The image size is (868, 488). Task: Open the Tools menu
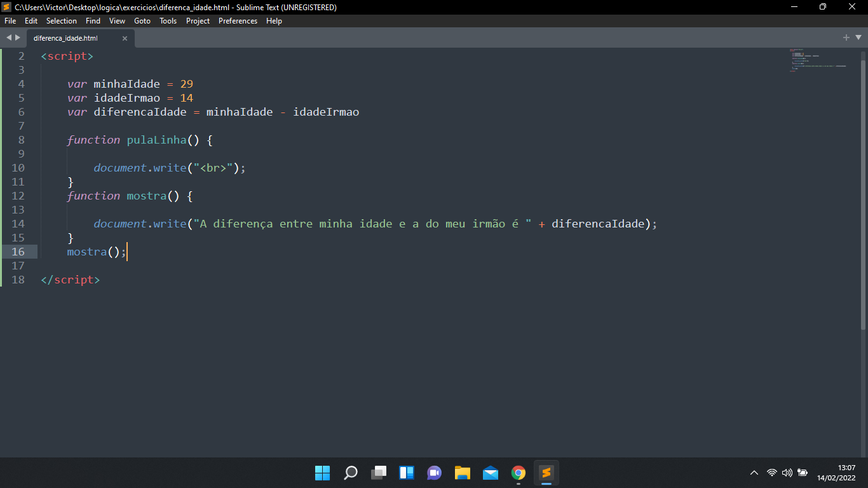(168, 21)
